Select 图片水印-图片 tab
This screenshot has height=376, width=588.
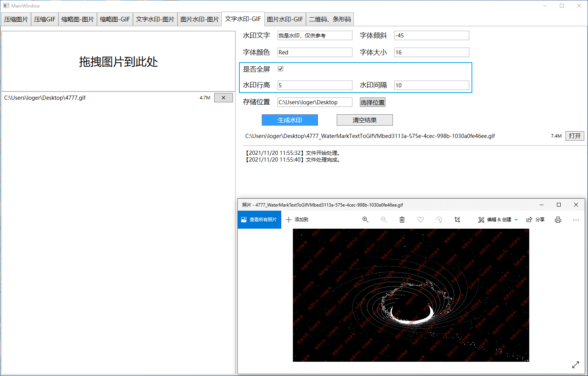point(200,19)
